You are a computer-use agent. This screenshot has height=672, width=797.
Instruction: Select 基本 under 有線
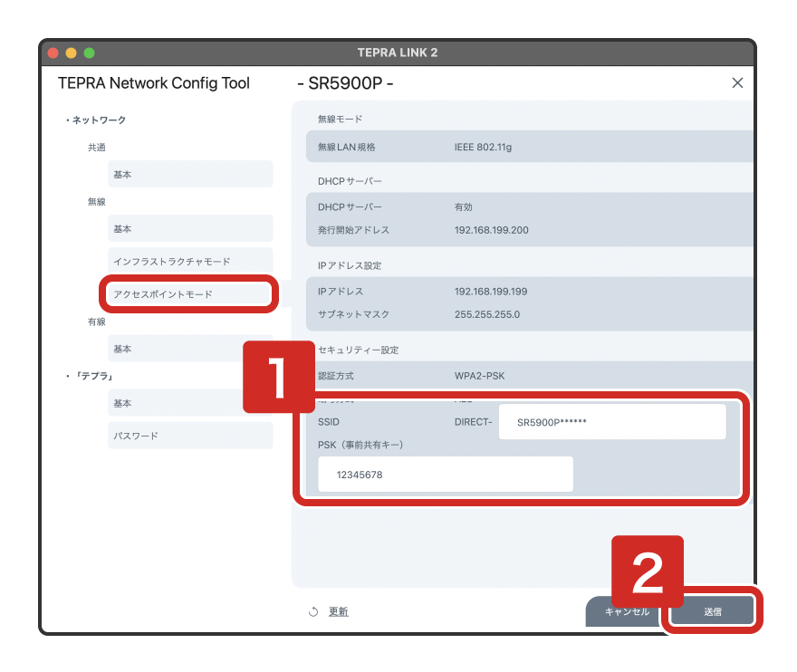click(x=190, y=349)
